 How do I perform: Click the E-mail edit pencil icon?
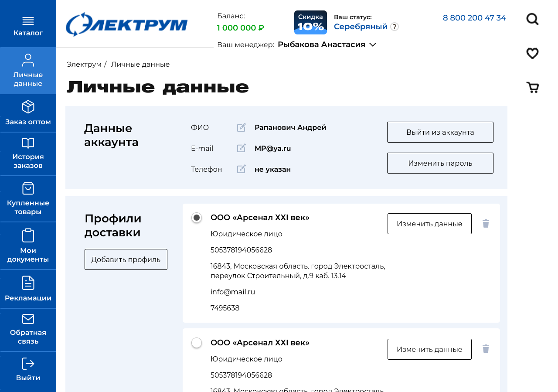(242, 148)
